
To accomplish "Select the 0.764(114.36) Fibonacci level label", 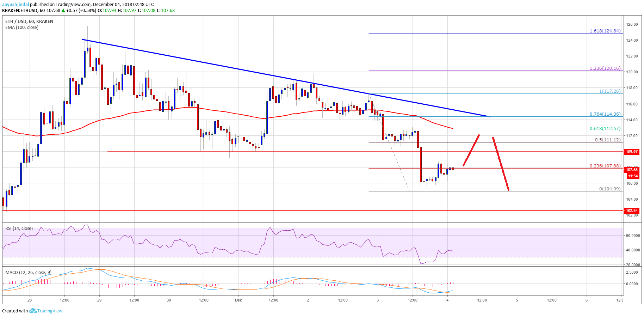I will coord(605,114).
